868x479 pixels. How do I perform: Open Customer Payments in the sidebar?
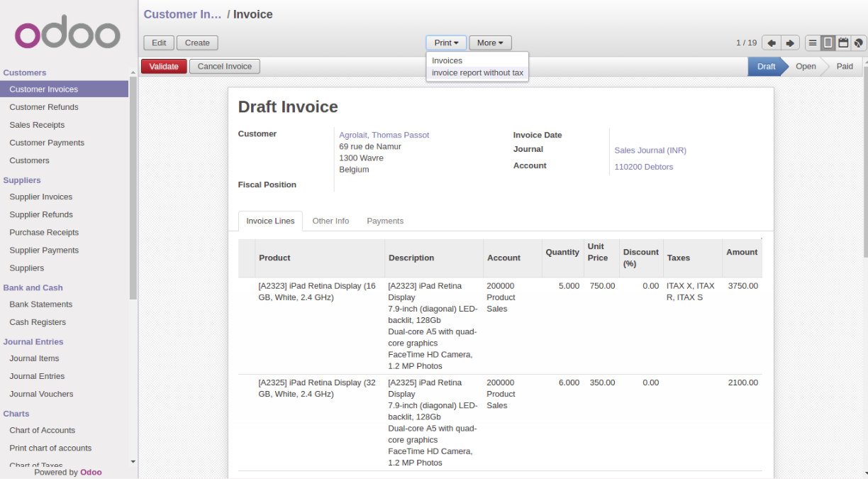tap(64, 143)
